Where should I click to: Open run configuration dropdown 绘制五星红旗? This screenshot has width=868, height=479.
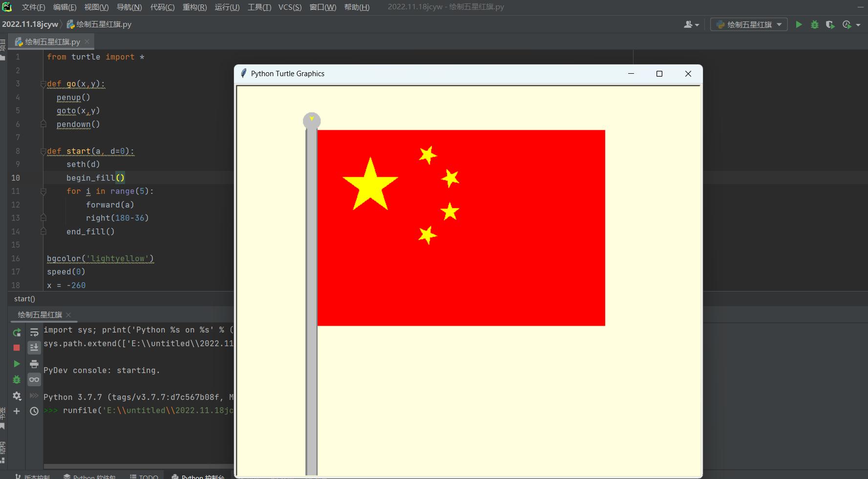coord(748,24)
